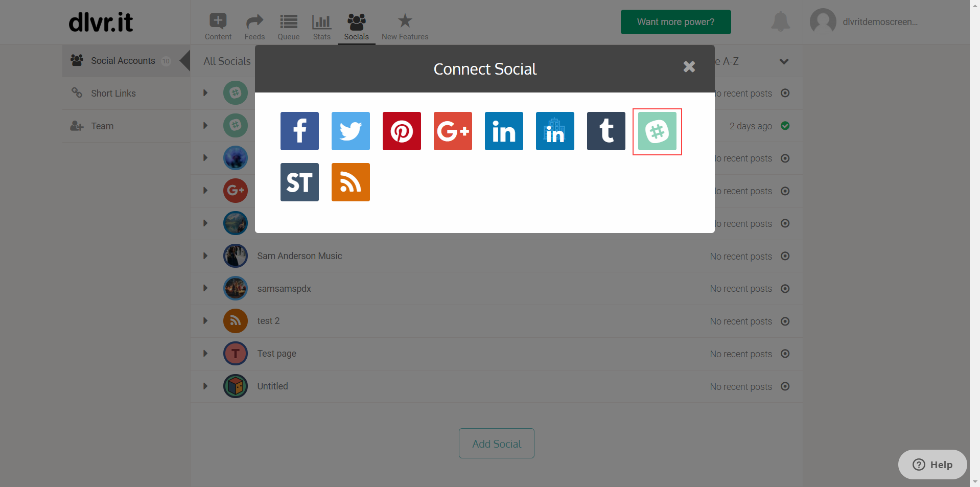The width and height of the screenshot is (980, 487).
Task: Expand the Sam Anderson Music row
Action: pyautogui.click(x=205, y=256)
